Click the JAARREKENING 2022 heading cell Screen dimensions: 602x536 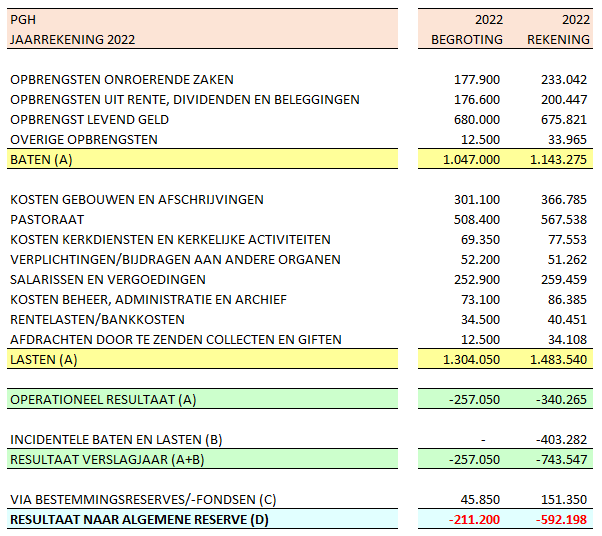[x=72, y=39]
